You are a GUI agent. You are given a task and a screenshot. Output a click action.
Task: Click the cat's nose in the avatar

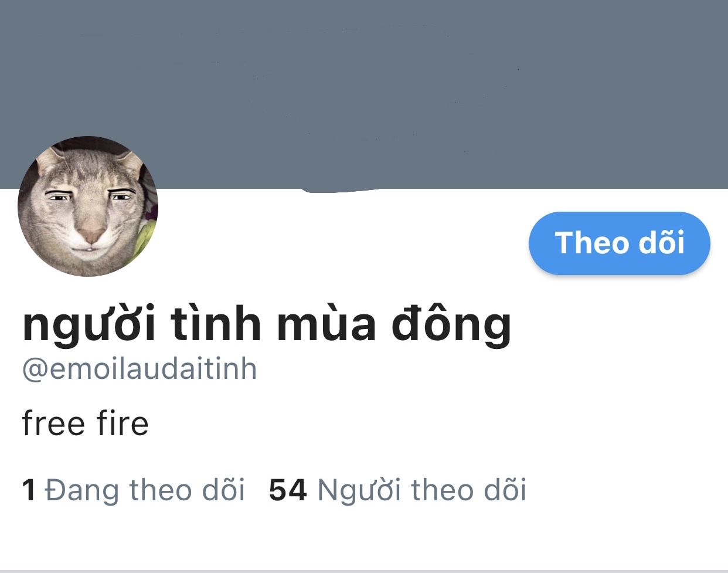tap(89, 234)
